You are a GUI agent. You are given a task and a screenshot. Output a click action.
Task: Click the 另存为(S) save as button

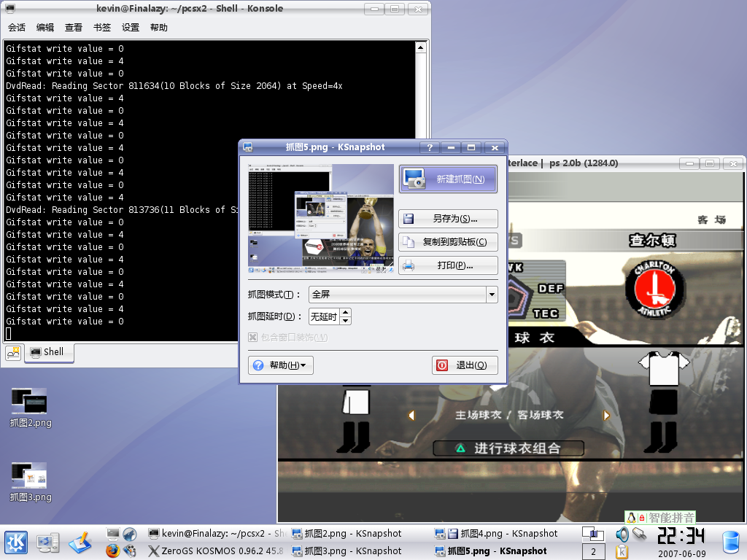click(x=449, y=219)
